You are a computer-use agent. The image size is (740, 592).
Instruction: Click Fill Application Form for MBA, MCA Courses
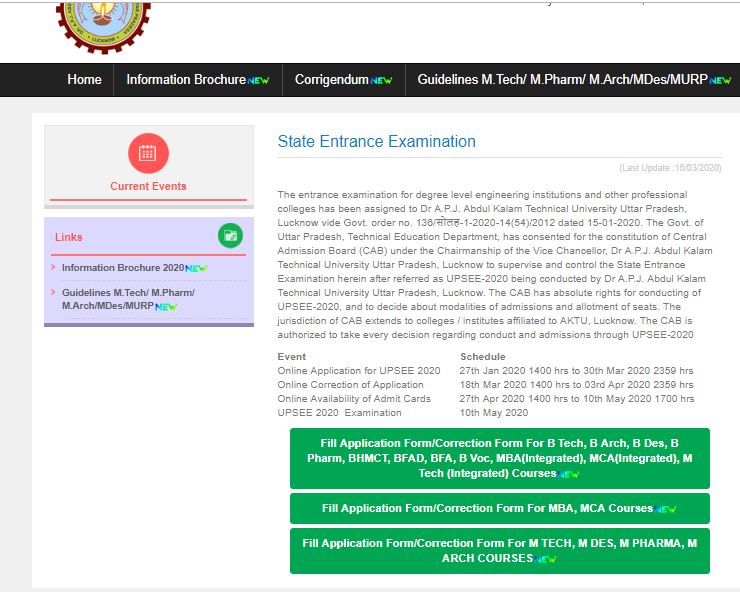coord(487,508)
